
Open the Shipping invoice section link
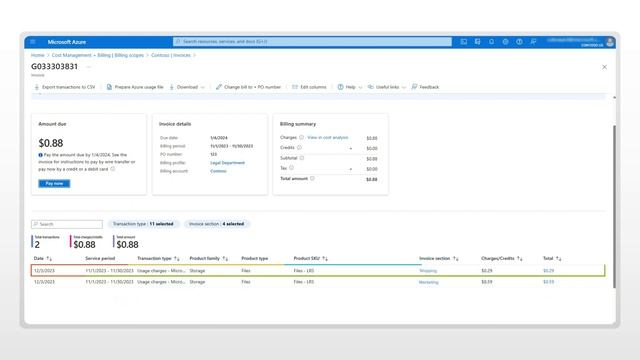point(428,271)
